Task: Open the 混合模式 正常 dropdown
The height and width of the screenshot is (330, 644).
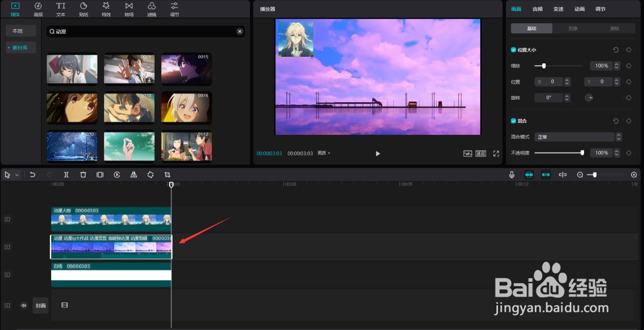Action: click(x=578, y=137)
